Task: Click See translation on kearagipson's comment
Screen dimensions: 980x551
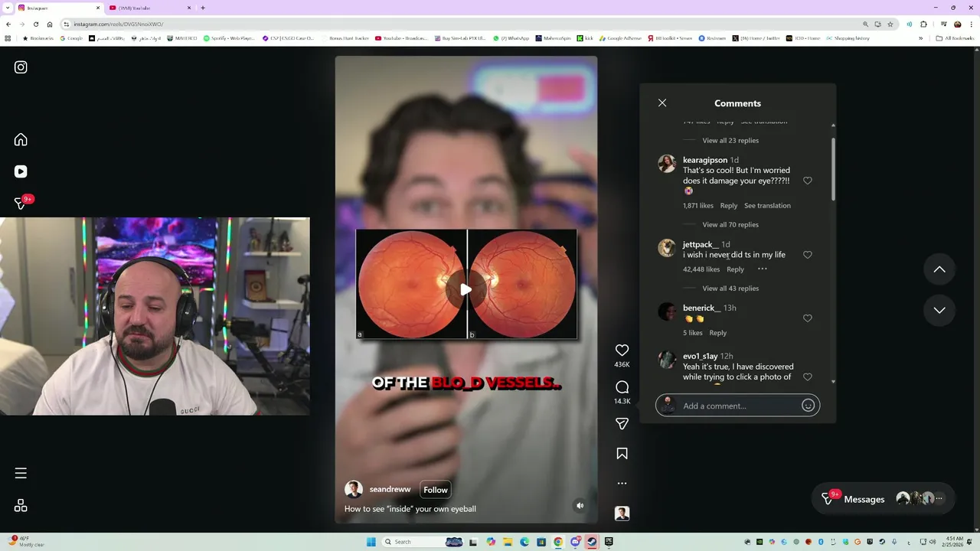Action: [x=767, y=206]
